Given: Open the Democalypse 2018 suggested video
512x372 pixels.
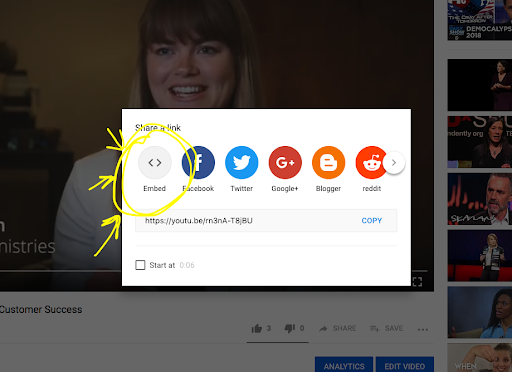Looking at the screenshot, I should pos(480,20).
